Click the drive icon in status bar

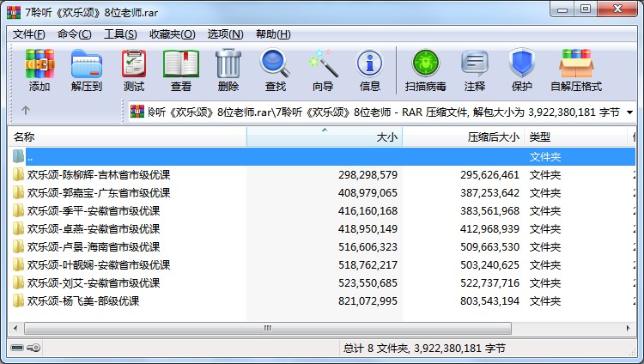17,348
